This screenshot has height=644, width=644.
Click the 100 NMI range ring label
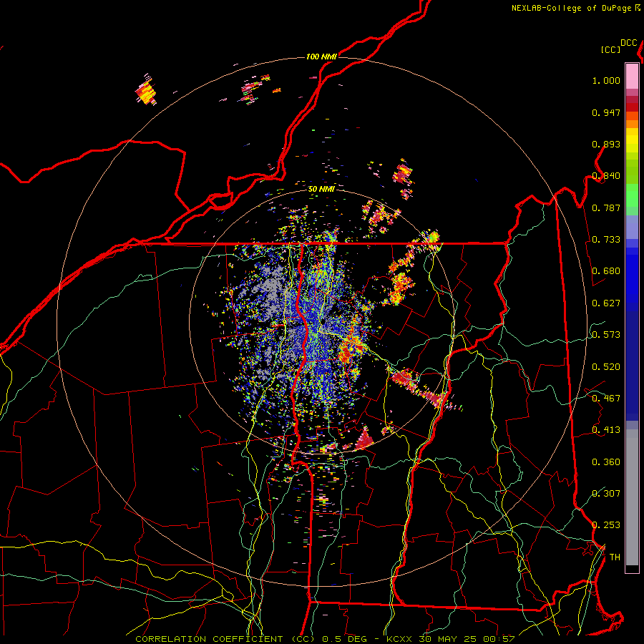321,57
